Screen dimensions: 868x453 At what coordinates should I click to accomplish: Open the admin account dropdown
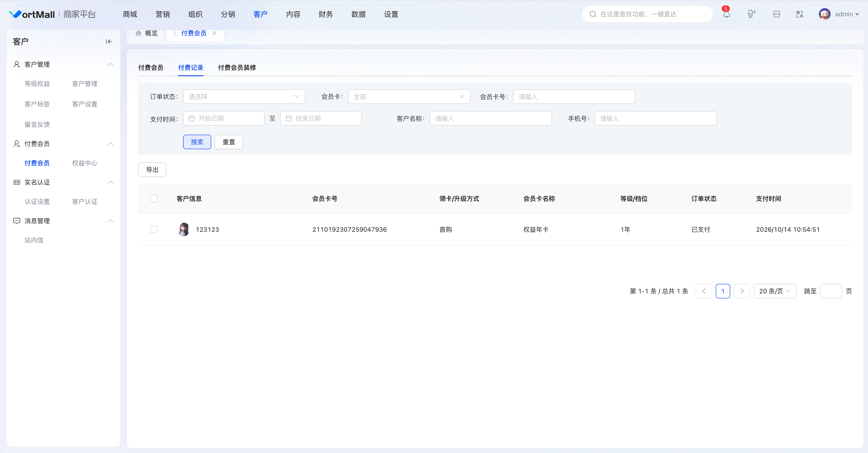click(847, 14)
